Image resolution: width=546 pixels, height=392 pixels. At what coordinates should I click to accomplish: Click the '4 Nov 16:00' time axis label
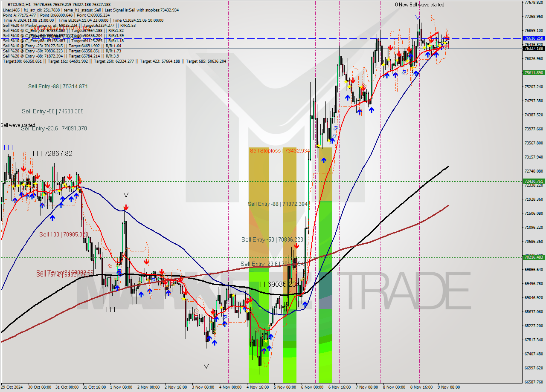click(258, 387)
